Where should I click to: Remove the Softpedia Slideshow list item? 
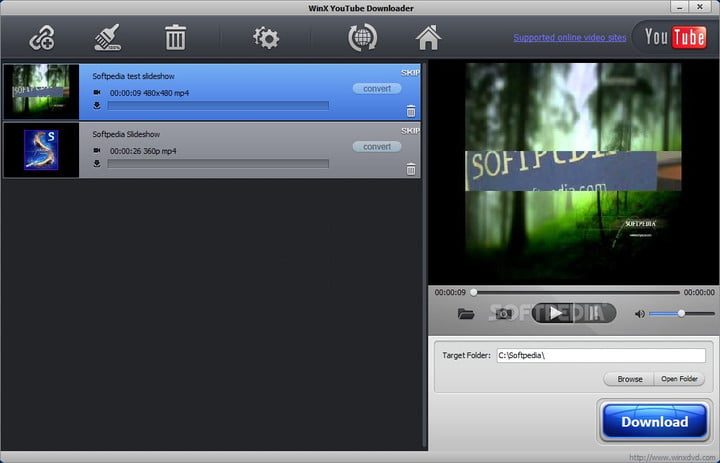coord(410,169)
